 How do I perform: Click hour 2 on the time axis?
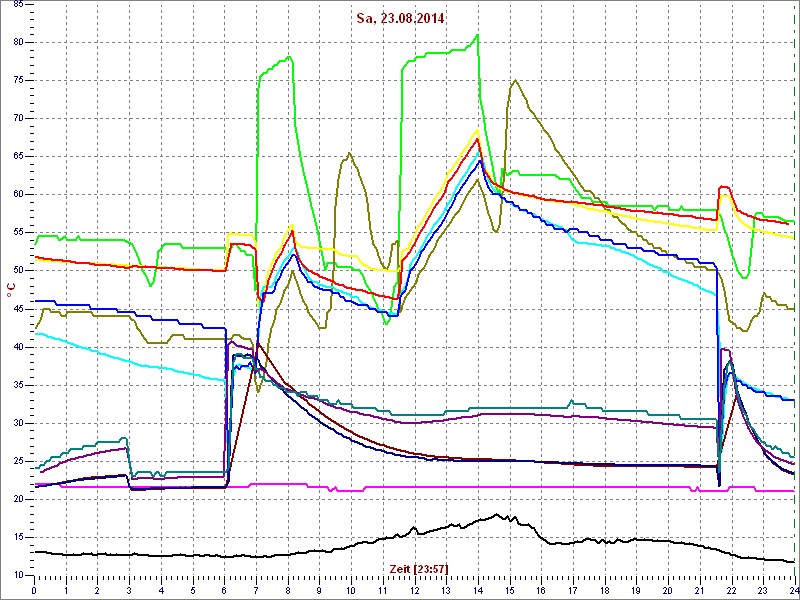pos(97,590)
